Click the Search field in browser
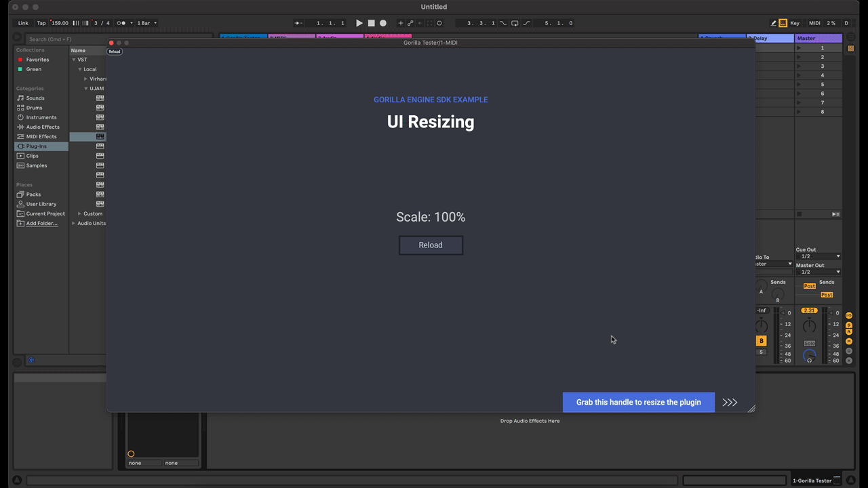This screenshot has width=868, height=488. pyautogui.click(x=64, y=39)
